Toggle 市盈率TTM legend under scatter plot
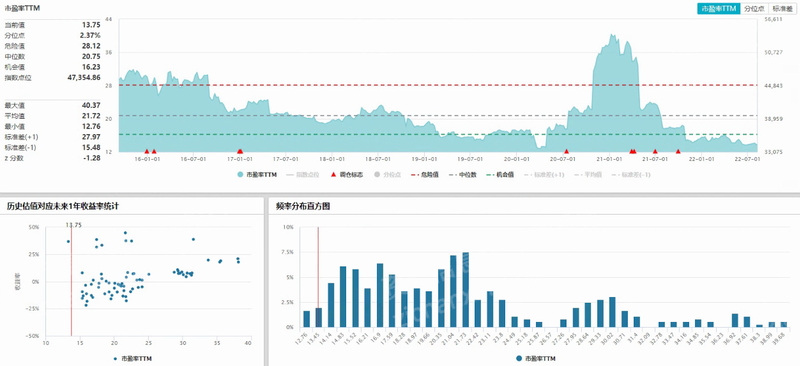 133,359
